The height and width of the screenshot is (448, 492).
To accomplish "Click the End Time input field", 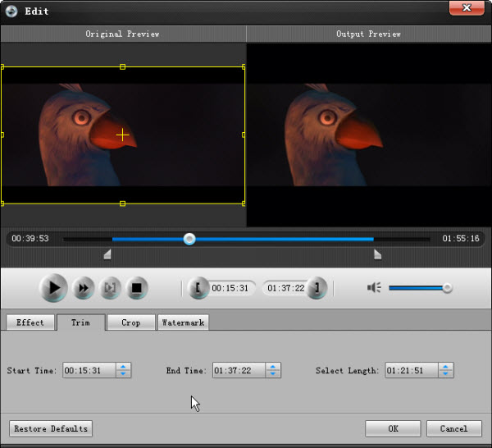I will pos(239,370).
